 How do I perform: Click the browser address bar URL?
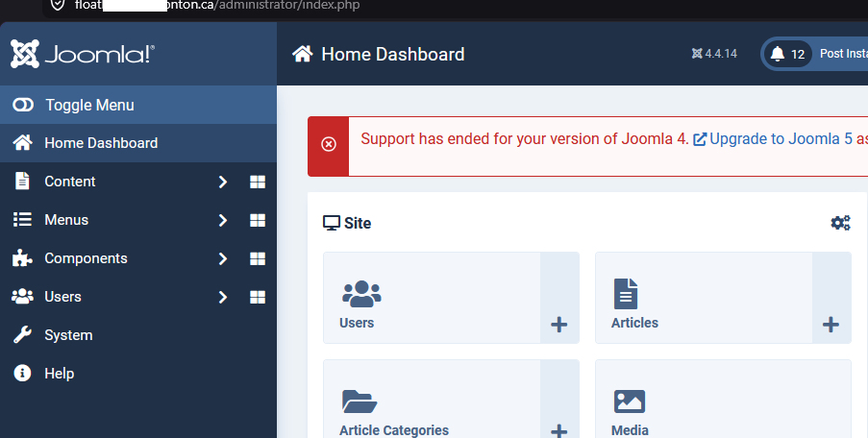point(217,6)
